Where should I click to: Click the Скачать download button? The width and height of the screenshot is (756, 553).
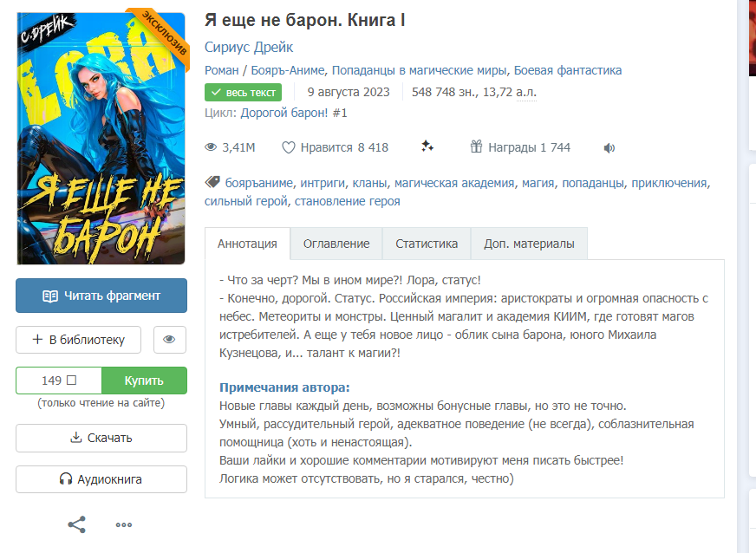101,439
